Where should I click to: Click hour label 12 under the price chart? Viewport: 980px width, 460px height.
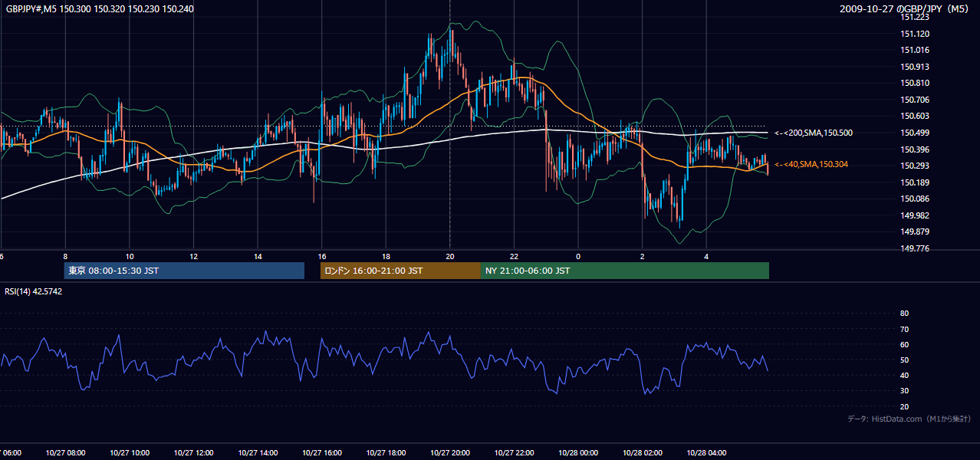193,256
